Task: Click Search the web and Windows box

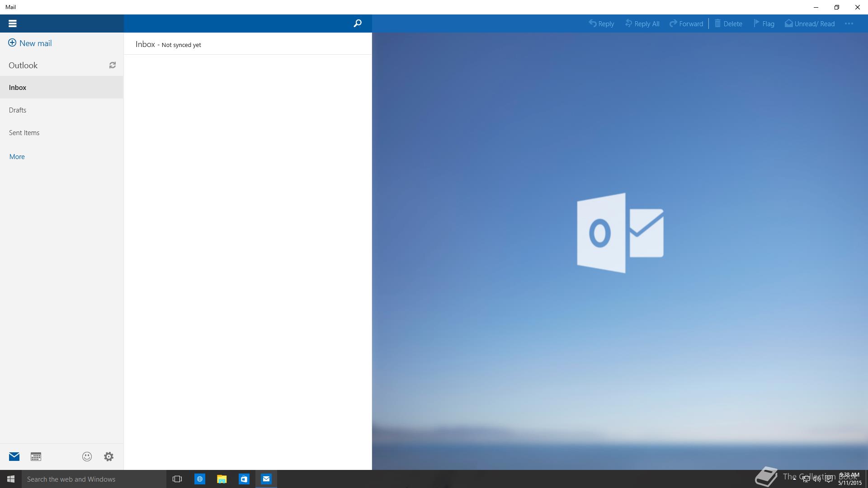Action: (94, 479)
